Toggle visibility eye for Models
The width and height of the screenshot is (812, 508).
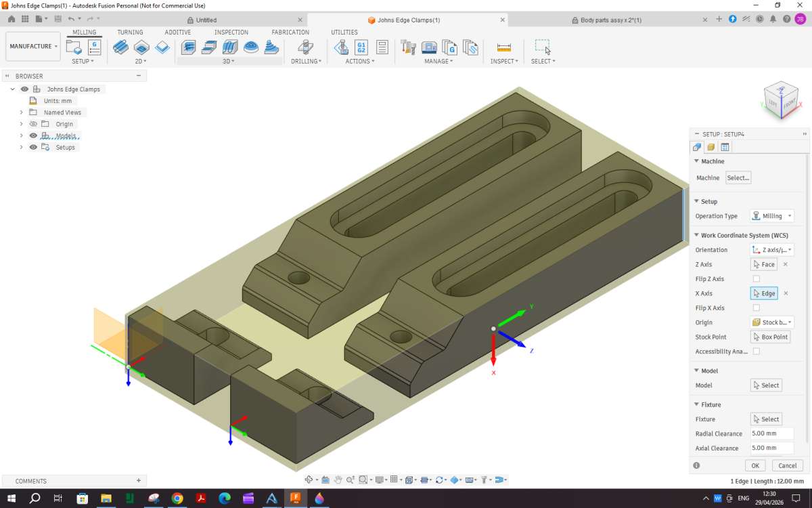click(33, 135)
